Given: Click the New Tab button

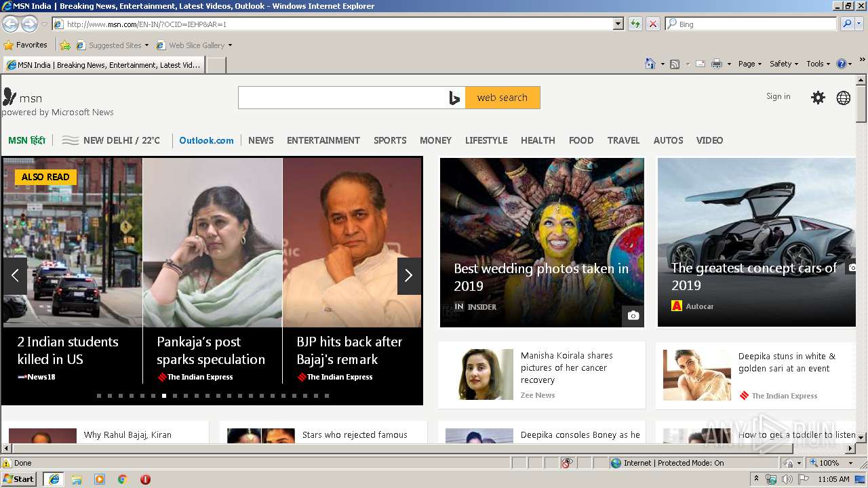Looking at the screenshot, I should (216, 65).
